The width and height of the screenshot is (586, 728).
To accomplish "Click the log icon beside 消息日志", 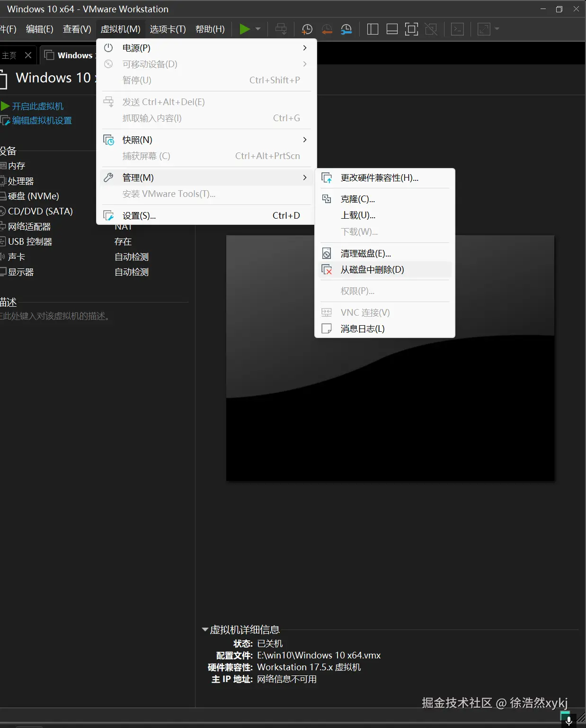I will 327,329.
